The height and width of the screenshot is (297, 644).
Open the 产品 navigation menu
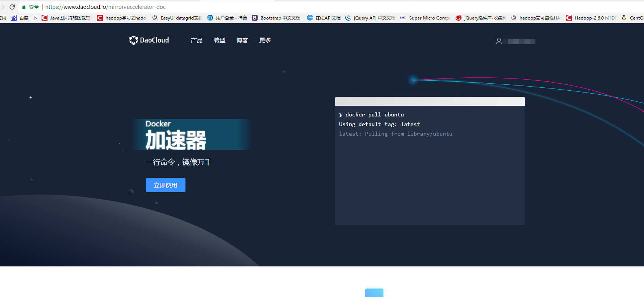point(197,40)
